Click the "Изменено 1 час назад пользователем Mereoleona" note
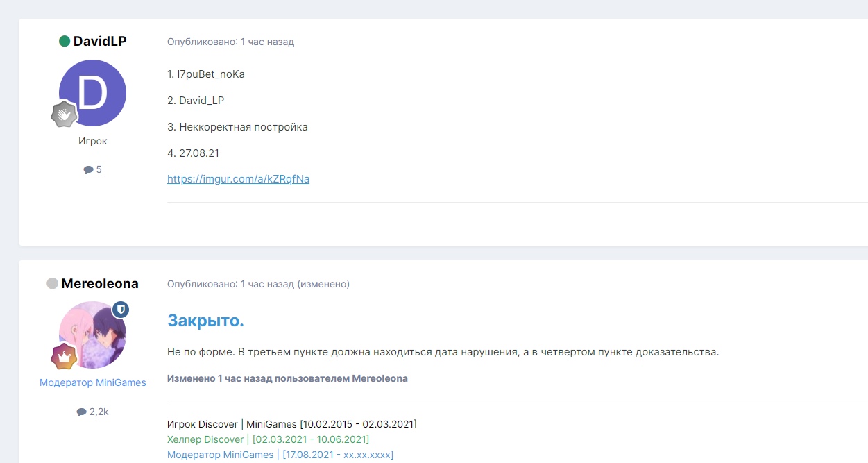The height and width of the screenshot is (463, 868). 287,378
